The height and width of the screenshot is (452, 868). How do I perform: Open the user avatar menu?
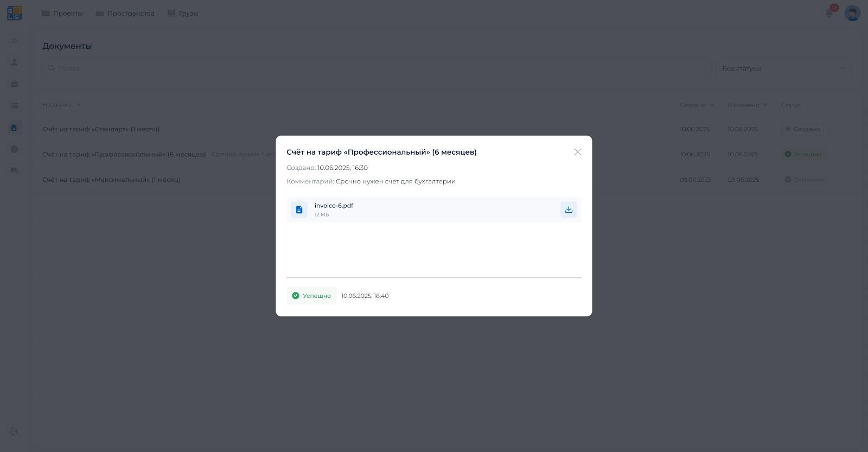pos(852,13)
